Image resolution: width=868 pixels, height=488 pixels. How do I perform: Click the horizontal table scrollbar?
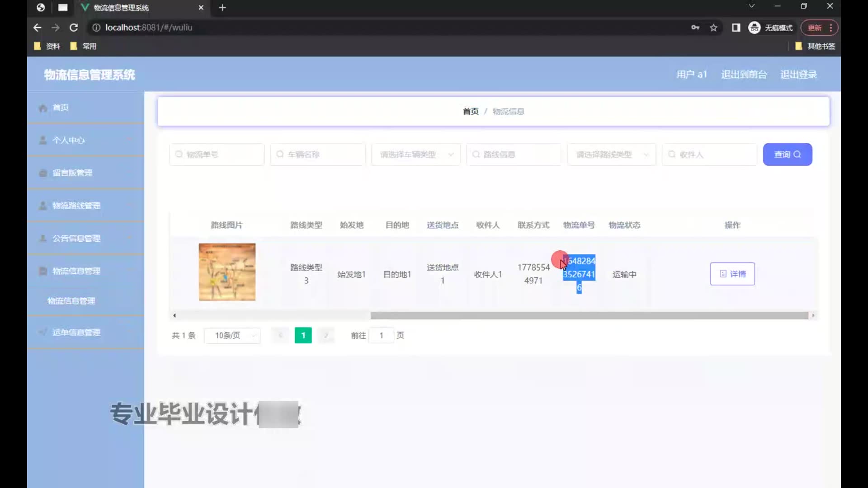click(x=589, y=315)
